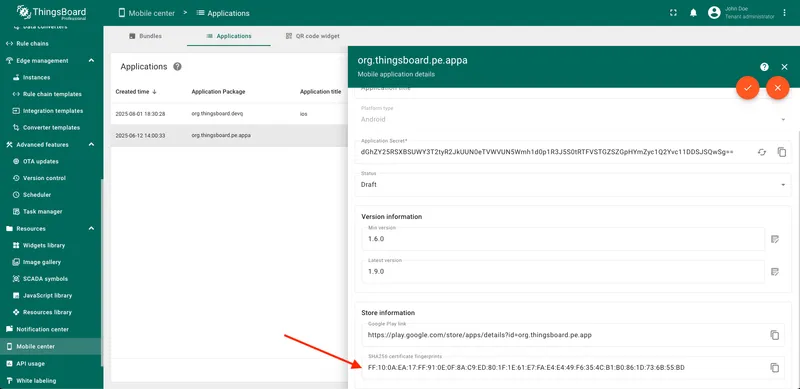Image resolution: width=800 pixels, height=389 pixels.
Task: Regenerate the Application Secret
Action: [x=762, y=152]
